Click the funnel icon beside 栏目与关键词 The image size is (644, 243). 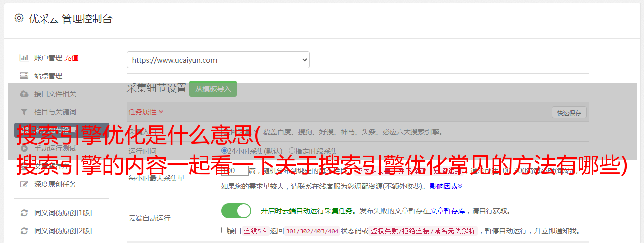tap(24, 112)
